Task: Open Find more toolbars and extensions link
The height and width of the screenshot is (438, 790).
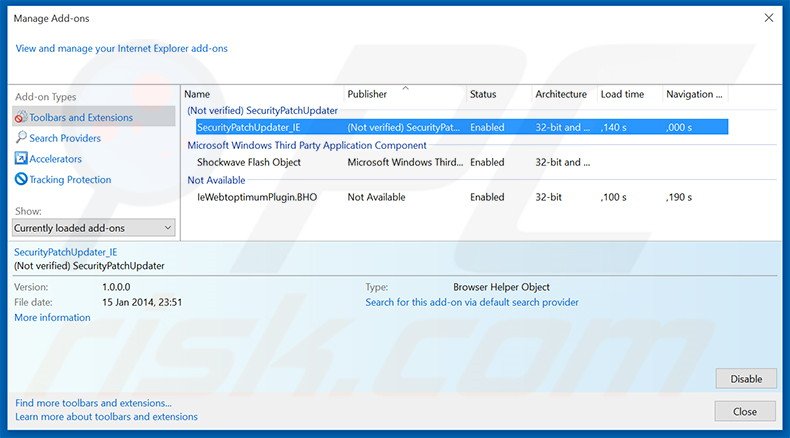Action: (x=93, y=403)
